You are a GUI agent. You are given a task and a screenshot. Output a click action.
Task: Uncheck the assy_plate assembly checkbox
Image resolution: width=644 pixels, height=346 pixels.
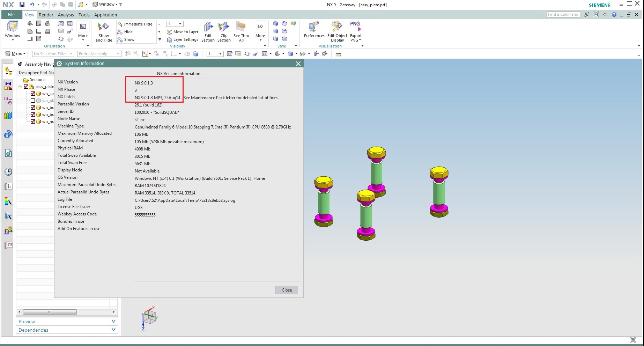click(26, 87)
